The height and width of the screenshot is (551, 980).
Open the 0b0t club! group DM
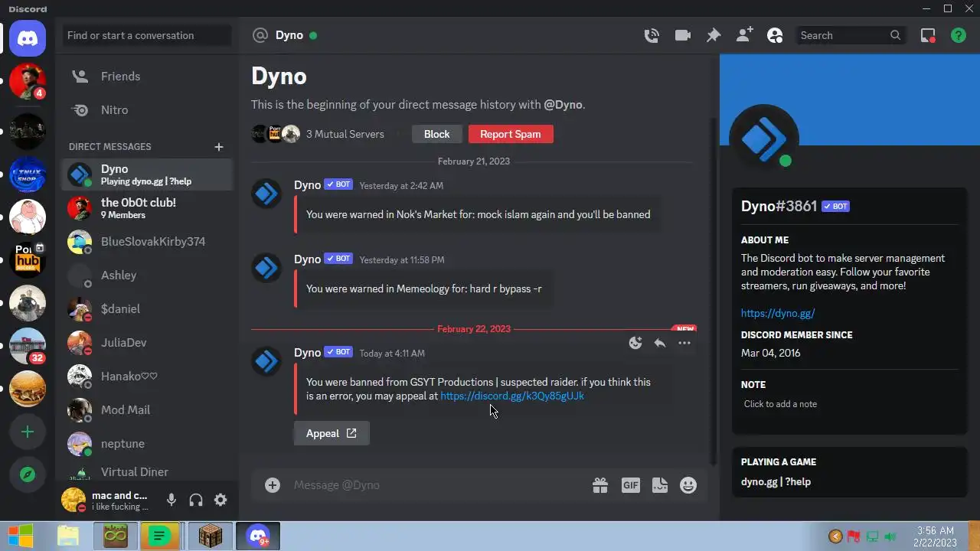(x=147, y=208)
